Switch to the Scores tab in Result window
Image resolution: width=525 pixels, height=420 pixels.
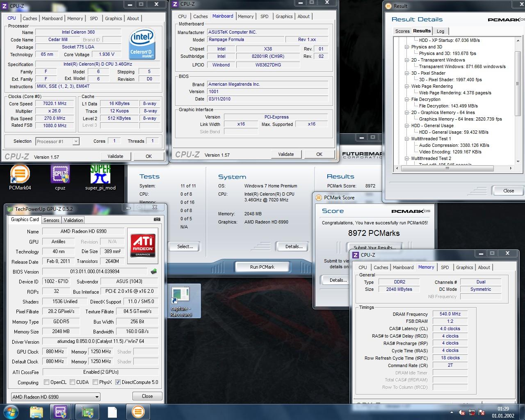tap(402, 31)
